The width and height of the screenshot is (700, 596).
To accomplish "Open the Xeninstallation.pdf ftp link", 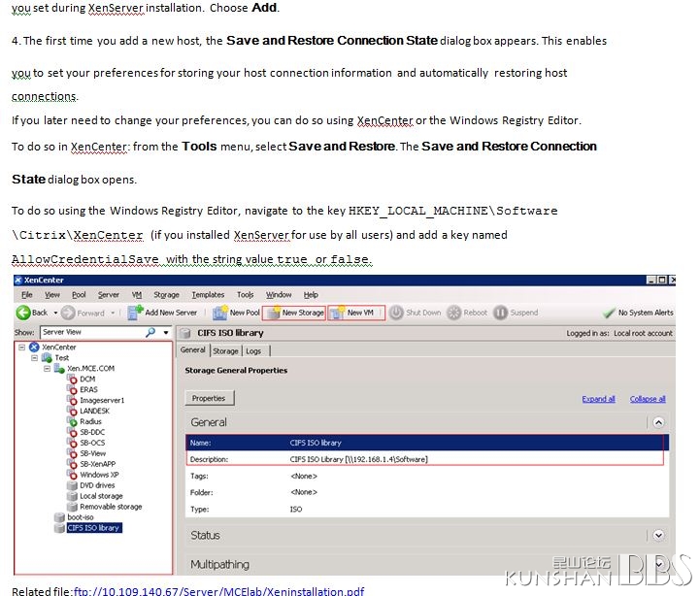I will point(218,591).
